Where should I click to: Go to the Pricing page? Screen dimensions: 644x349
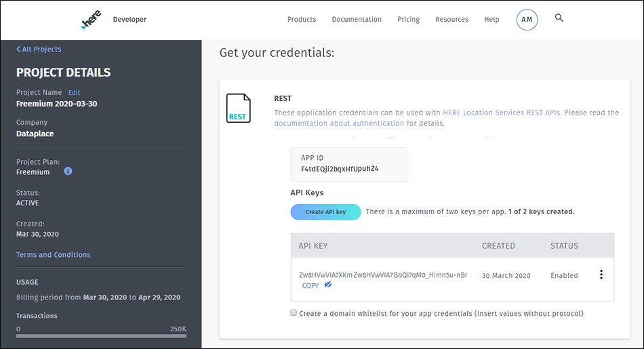coord(408,19)
